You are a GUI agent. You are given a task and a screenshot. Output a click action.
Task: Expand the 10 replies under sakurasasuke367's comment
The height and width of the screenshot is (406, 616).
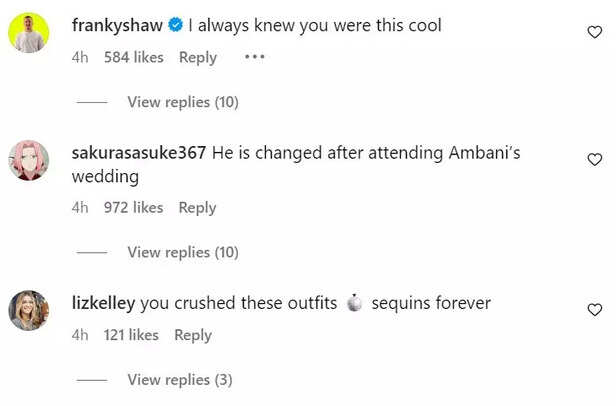[x=182, y=252]
